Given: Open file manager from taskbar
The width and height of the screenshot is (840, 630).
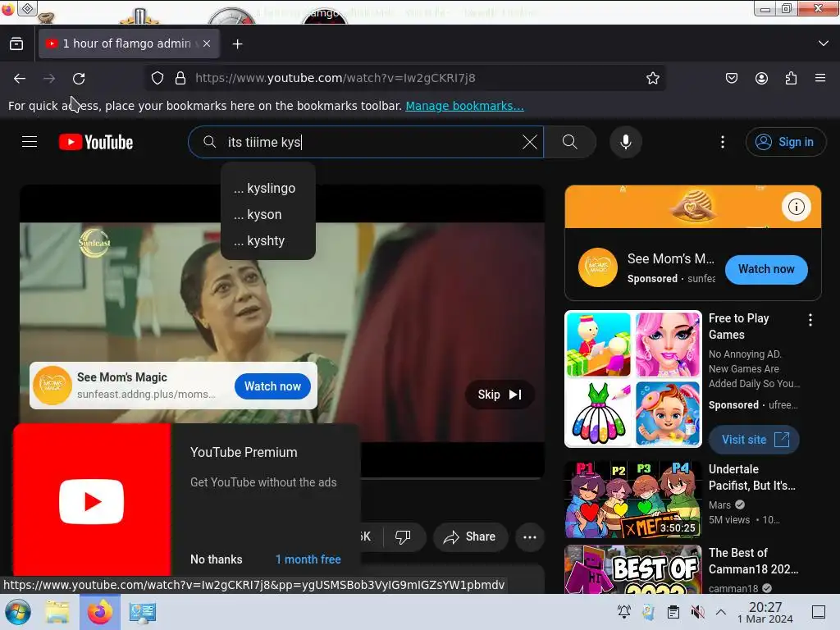Looking at the screenshot, I should coord(57,612).
